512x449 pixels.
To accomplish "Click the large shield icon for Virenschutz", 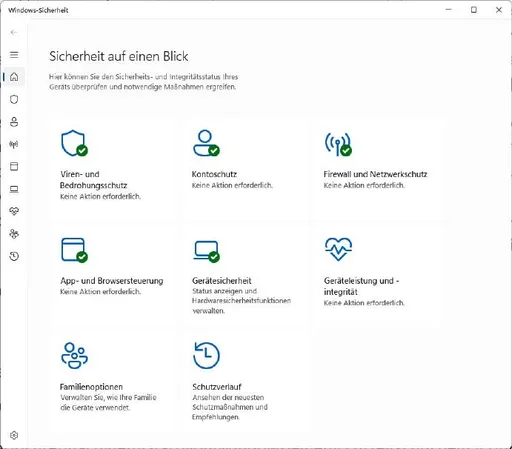I will (x=74, y=143).
